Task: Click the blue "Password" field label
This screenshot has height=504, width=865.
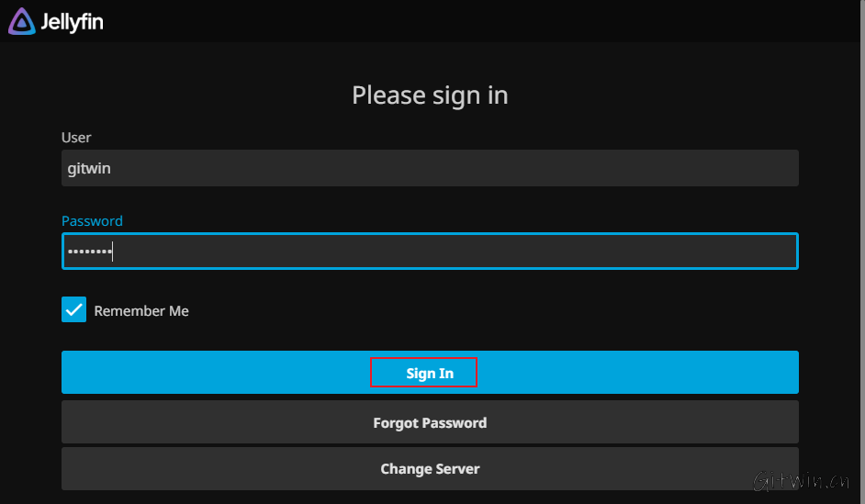Action: tap(92, 221)
